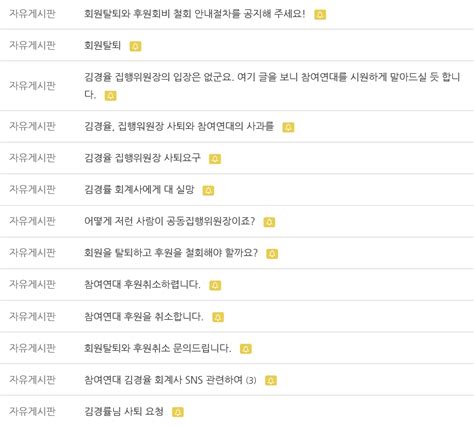Click yellow icon after '참여연대 후원을 취소합니다.'
The width and height of the screenshot is (474, 427).
(x=218, y=317)
